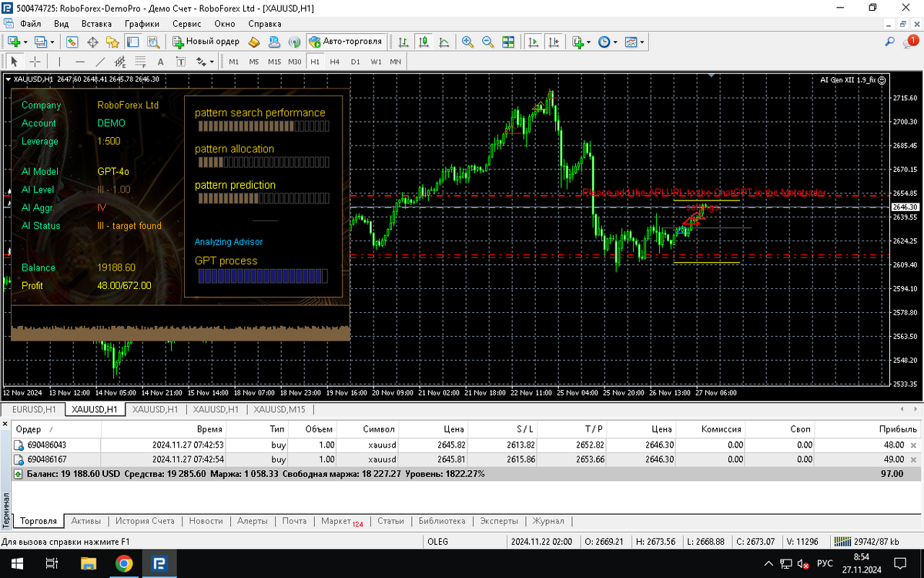The image size is (924, 578).
Task: Switch chart to candlesticks mode
Action: coord(424,42)
